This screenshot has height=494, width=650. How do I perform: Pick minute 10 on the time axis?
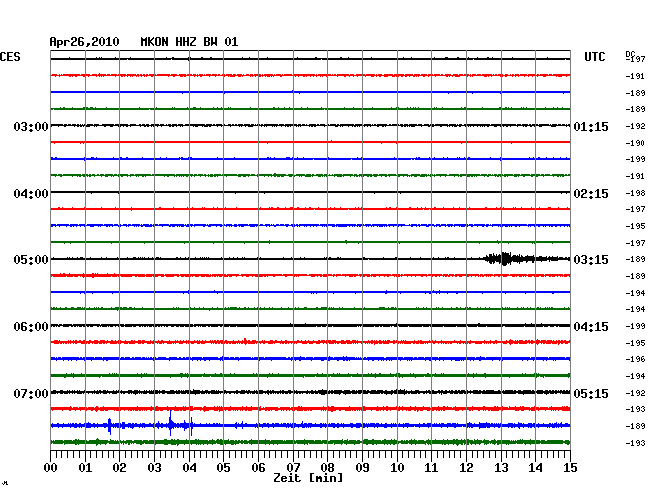(x=397, y=468)
